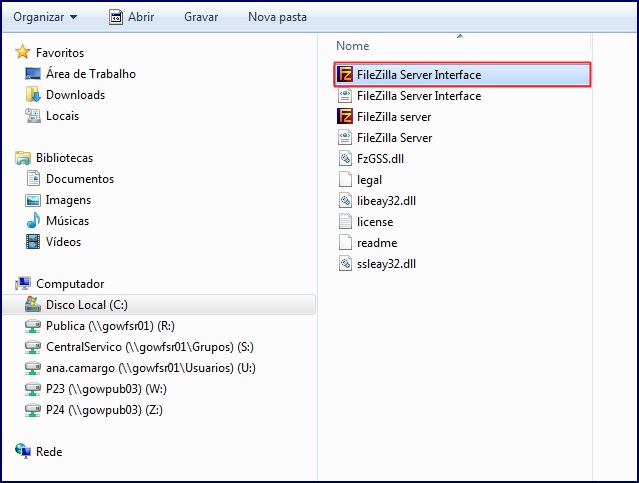Select the license file
The width and height of the screenshot is (639, 483).
[x=375, y=222]
